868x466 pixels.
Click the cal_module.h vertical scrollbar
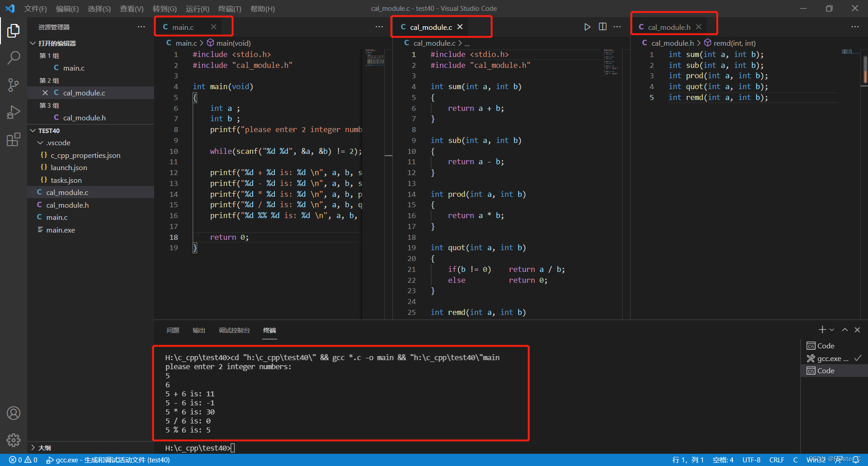[x=865, y=70]
